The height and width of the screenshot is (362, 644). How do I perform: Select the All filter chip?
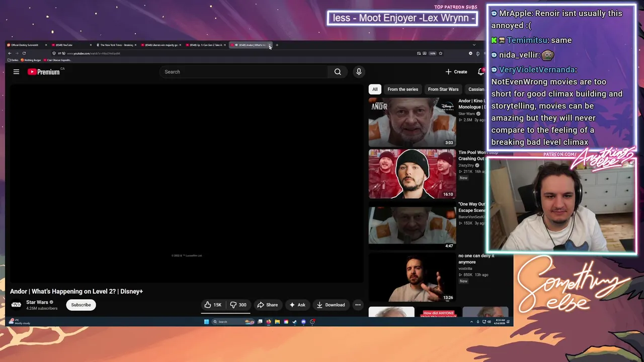(x=375, y=89)
